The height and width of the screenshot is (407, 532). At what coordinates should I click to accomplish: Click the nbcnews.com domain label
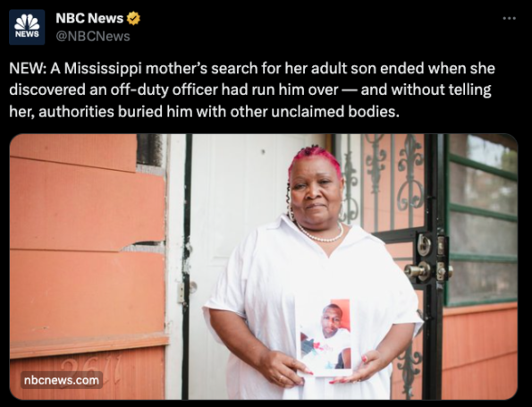pos(62,380)
